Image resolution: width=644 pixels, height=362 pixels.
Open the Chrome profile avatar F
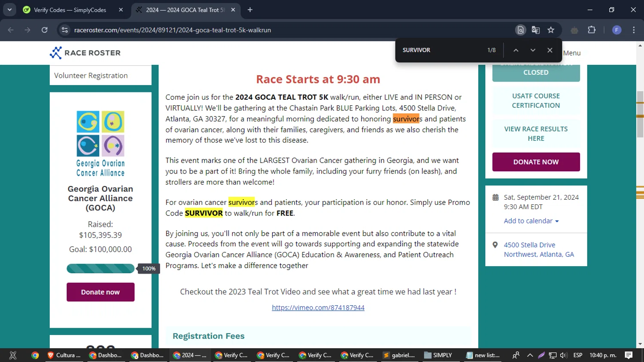(617, 30)
